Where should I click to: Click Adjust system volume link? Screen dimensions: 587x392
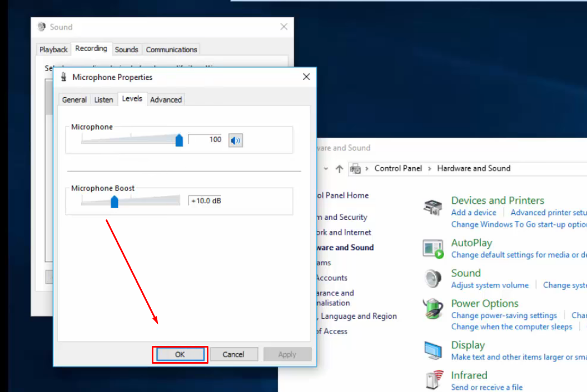[x=490, y=285]
